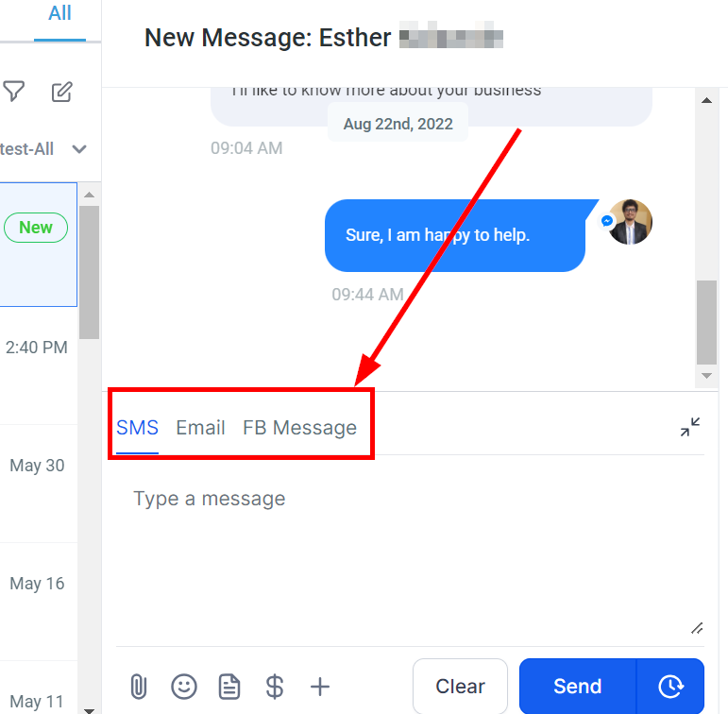The image size is (728, 714).
Task: Click chat scrollbar up arrow
Action: click(x=706, y=100)
